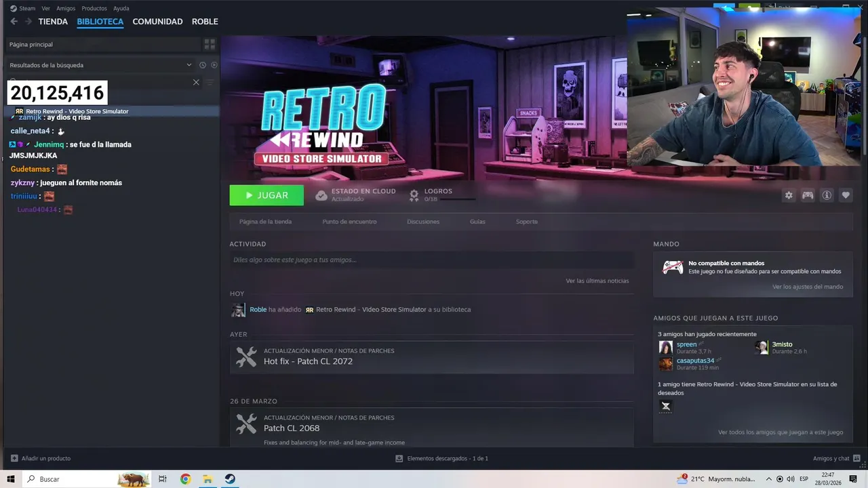Open friend spreen profile
Viewport: 868px width, 488px height.
[687, 344]
